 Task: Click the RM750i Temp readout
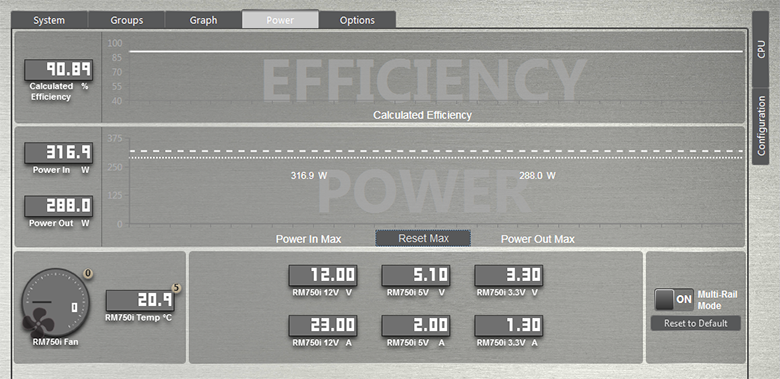pos(140,300)
